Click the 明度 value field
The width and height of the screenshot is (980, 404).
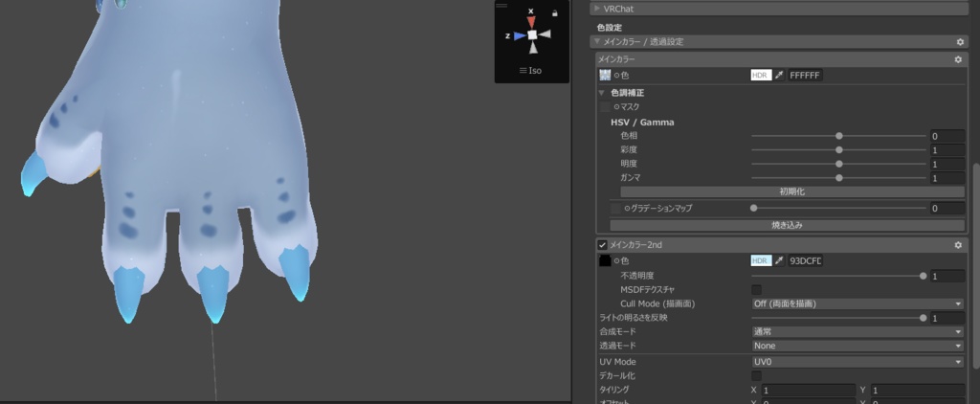947,164
